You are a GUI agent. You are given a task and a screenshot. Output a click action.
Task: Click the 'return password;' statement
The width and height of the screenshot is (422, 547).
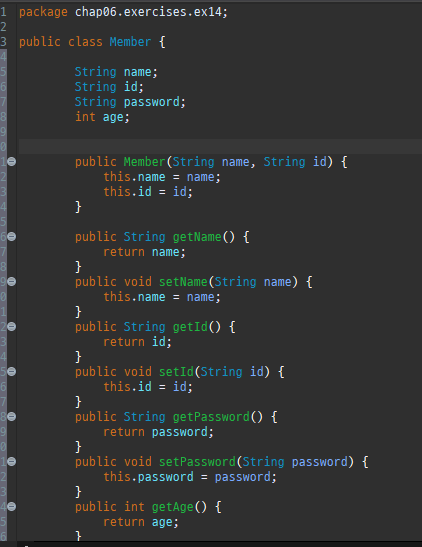(x=158, y=432)
